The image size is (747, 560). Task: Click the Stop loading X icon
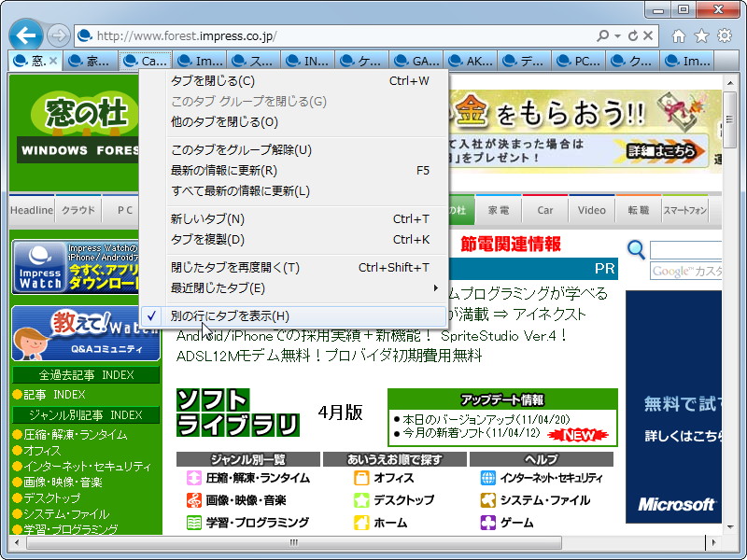click(648, 35)
